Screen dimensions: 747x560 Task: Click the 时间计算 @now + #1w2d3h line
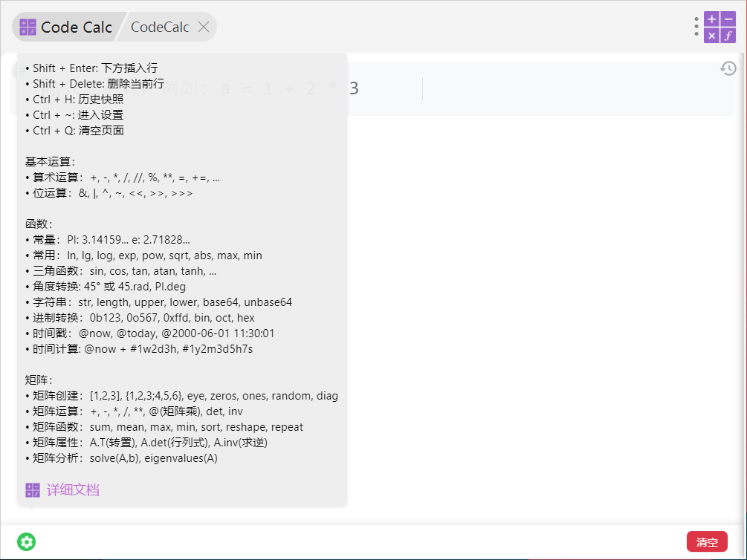point(139,349)
